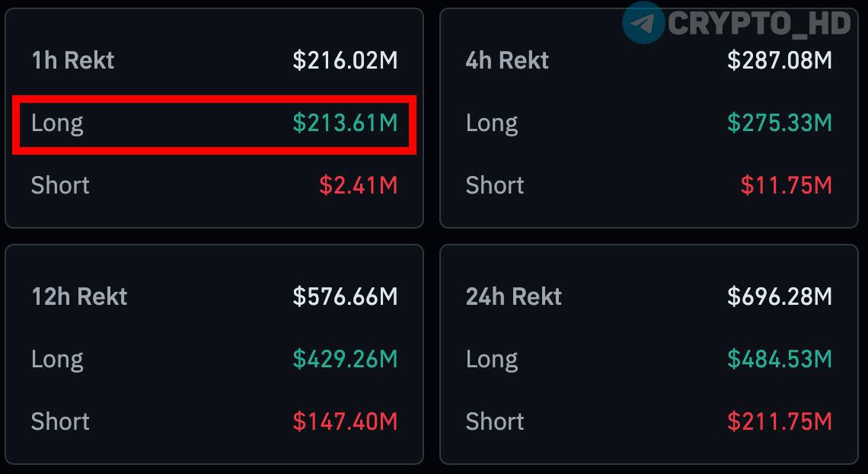Click the 4h Long $275.33M value
This screenshot has width=868, height=474.
tap(780, 123)
